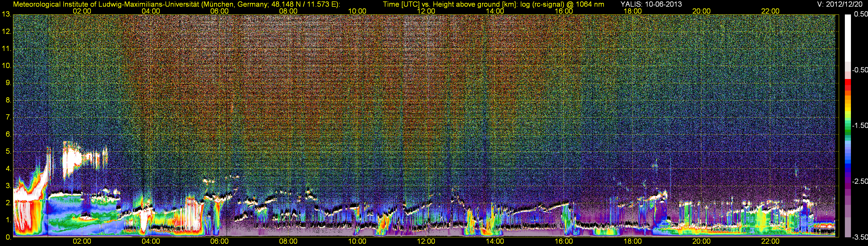Click the 18:00 label on the bottom time axis

[x=632, y=241]
